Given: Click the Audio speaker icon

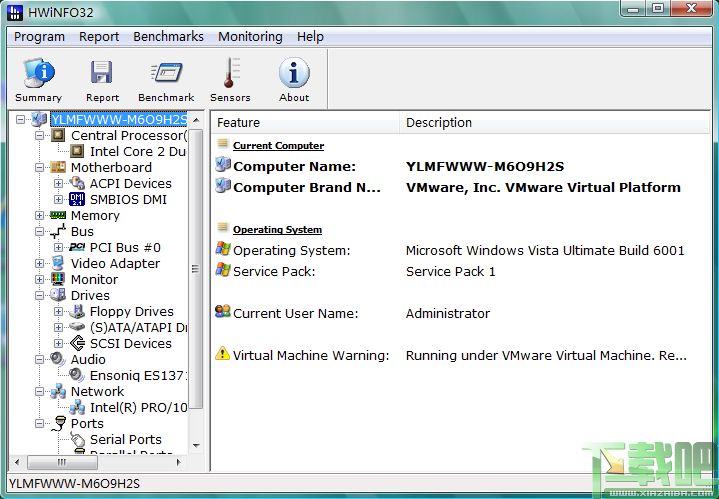Looking at the screenshot, I should coord(58,359).
